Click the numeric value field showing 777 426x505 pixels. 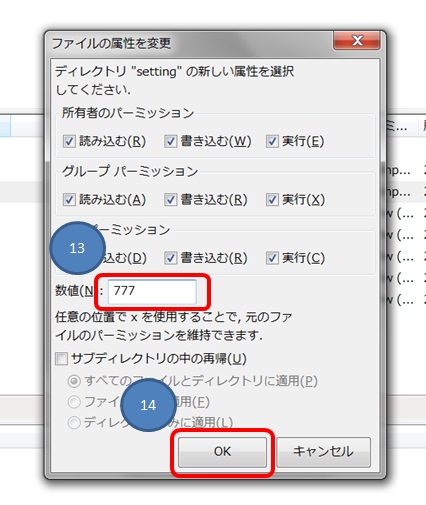tap(152, 291)
